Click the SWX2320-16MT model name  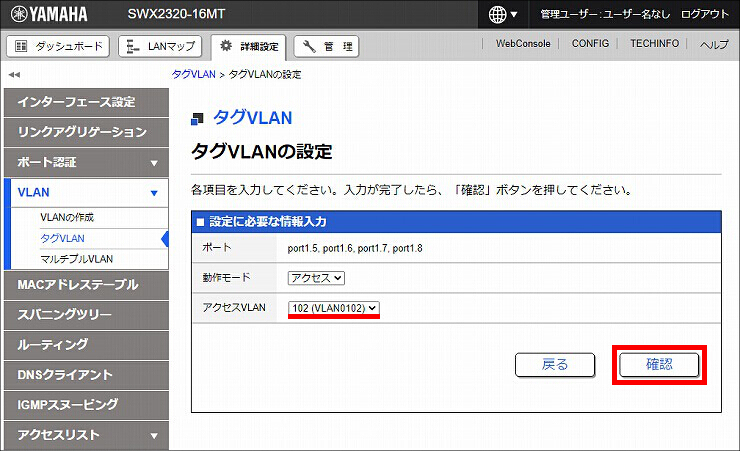pos(176,14)
